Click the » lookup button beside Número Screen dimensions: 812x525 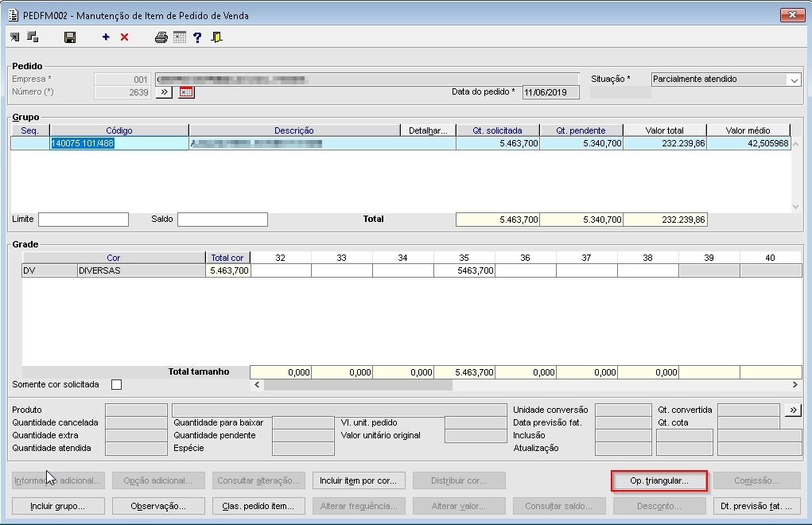point(164,92)
